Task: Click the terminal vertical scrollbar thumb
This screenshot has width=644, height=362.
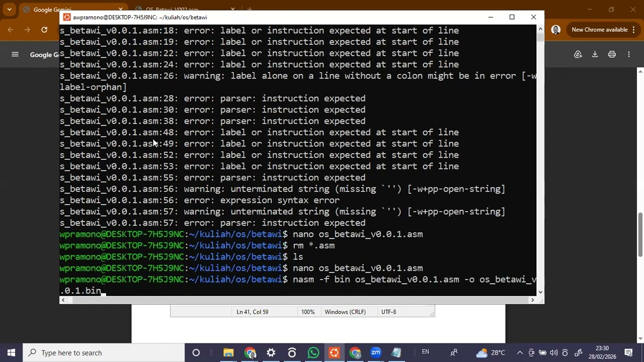Action: pos(540,37)
